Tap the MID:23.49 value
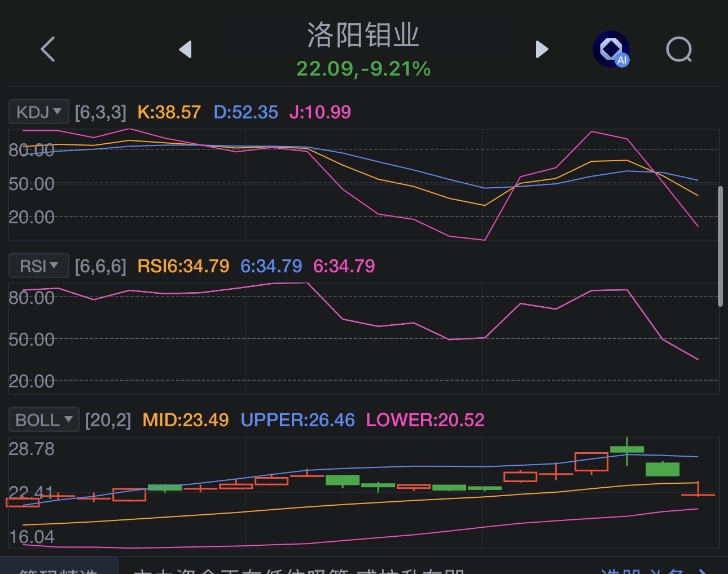The image size is (728, 574). (186, 420)
